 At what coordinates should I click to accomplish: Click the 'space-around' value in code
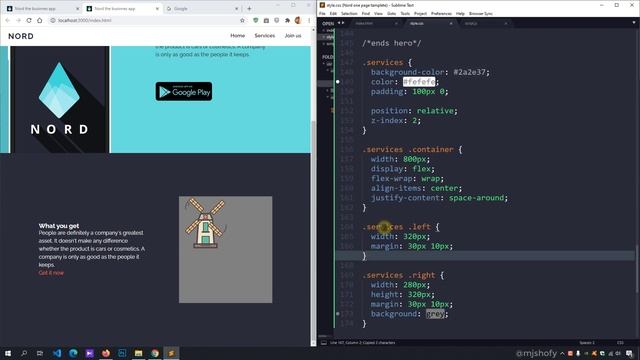[x=476, y=198]
